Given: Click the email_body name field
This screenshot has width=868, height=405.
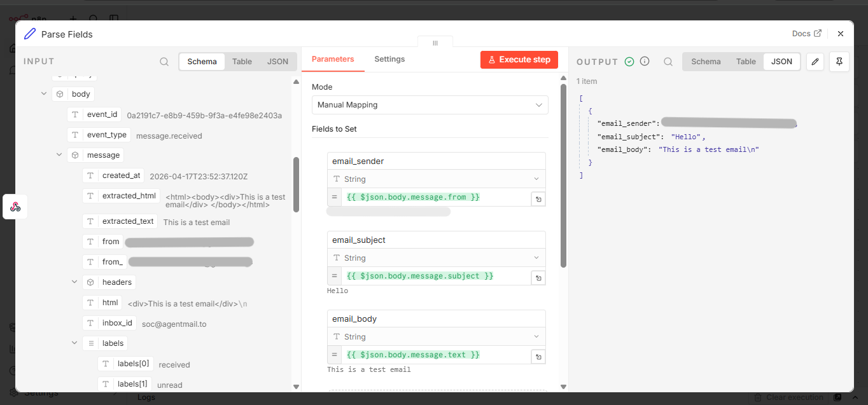Looking at the screenshot, I should [437, 319].
